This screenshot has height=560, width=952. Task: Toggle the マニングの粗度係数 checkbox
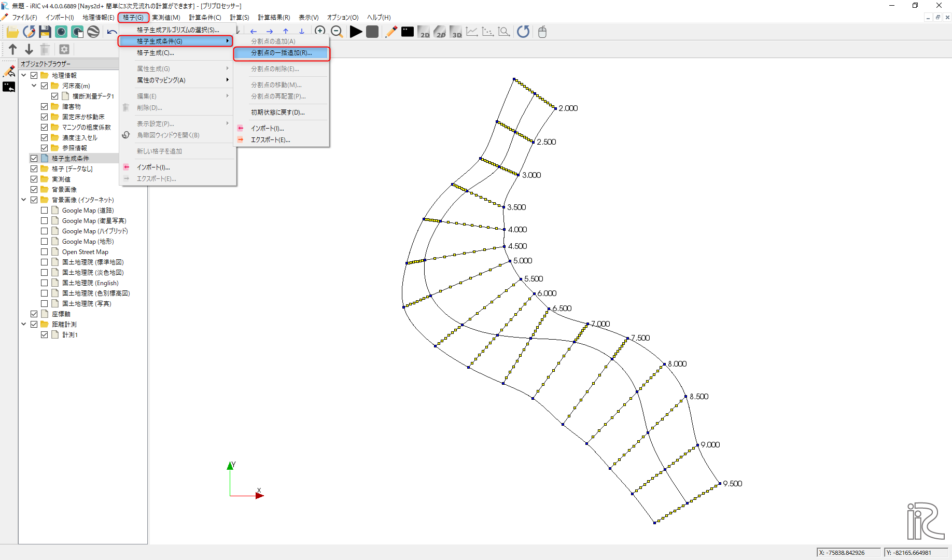coord(45,127)
